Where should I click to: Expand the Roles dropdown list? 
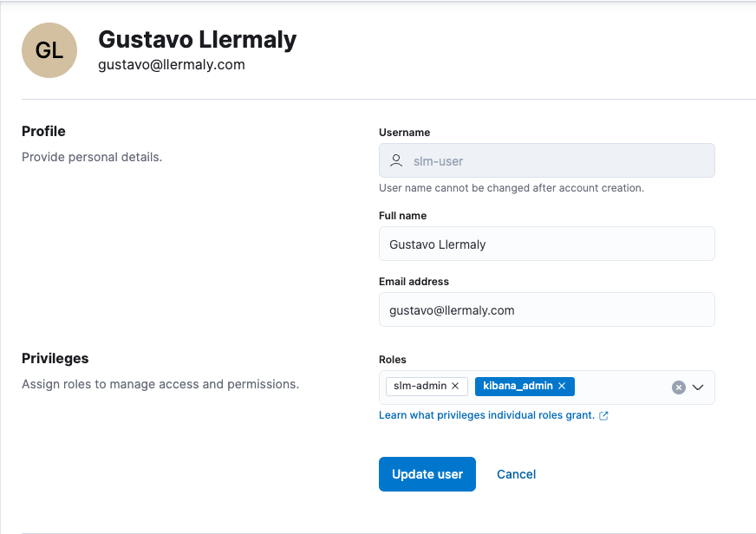pyautogui.click(x=698, y=387)
